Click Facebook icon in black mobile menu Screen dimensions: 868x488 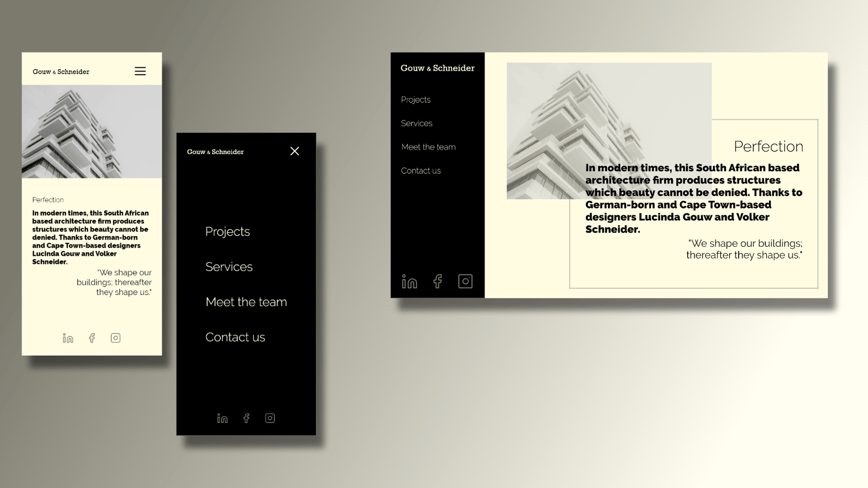(x=246, y=418)
